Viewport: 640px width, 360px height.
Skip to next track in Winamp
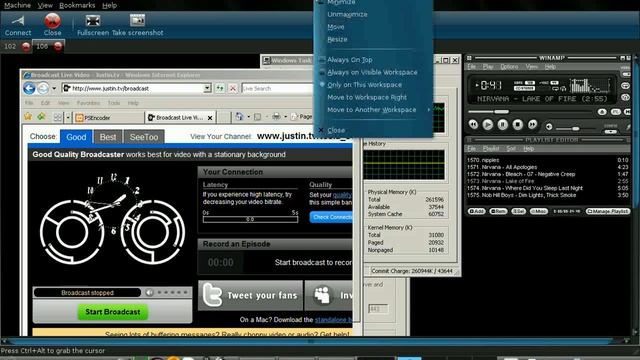(532, 124)
